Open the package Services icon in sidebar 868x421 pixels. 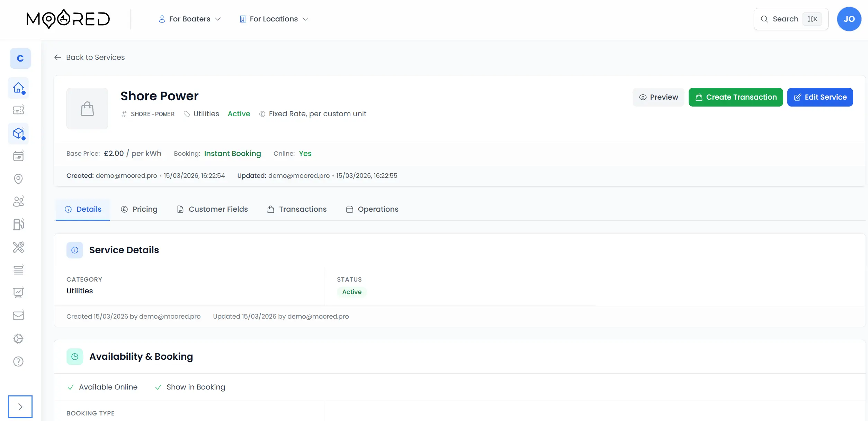tap(18, 133)
